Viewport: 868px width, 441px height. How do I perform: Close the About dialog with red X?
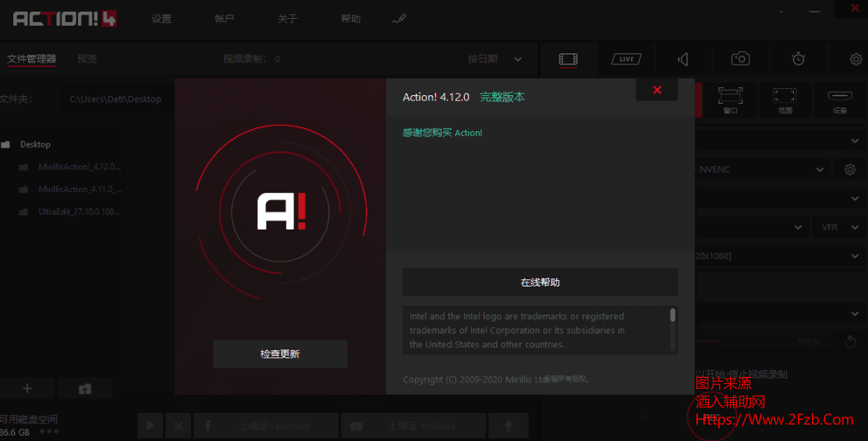(657, 90)
